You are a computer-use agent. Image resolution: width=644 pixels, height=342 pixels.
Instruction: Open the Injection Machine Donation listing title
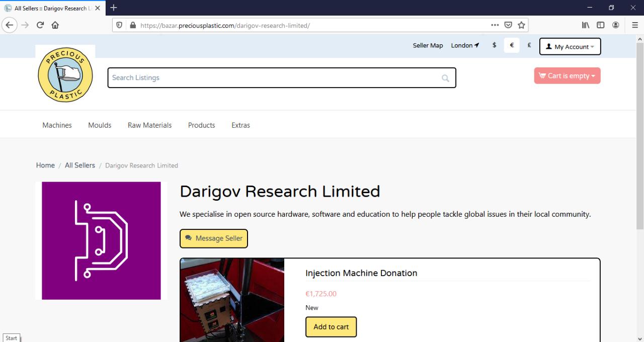(361, 273)
